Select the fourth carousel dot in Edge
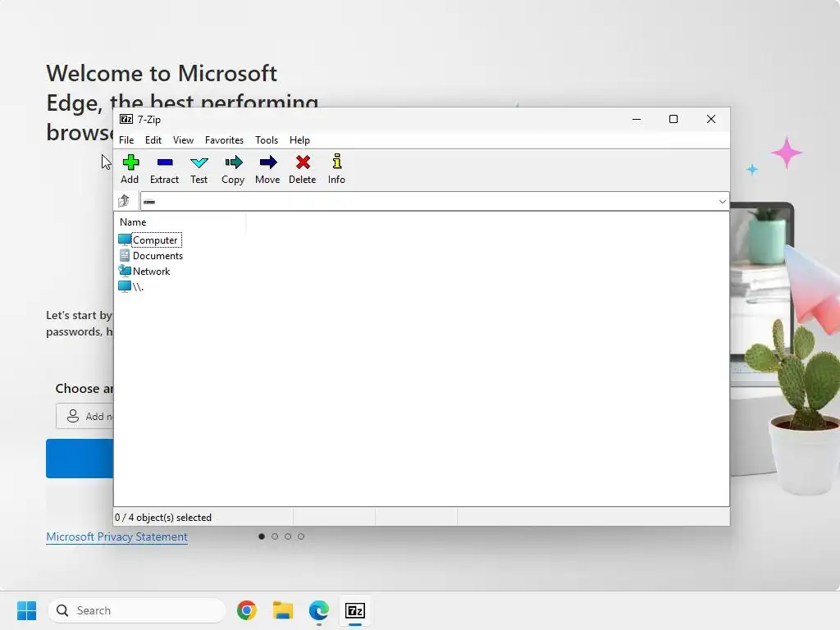Screen dimensions: 840x630 pos(301,536)
